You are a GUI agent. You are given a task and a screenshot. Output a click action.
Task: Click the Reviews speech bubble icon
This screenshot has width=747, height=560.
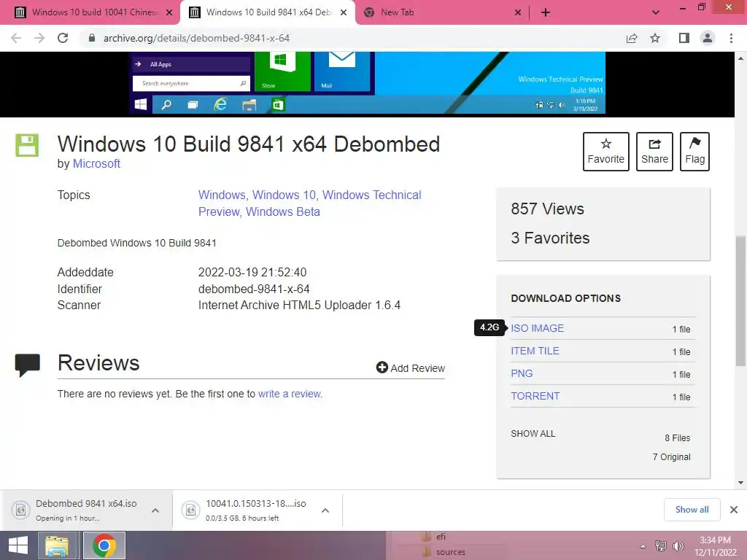coord(28,365)
